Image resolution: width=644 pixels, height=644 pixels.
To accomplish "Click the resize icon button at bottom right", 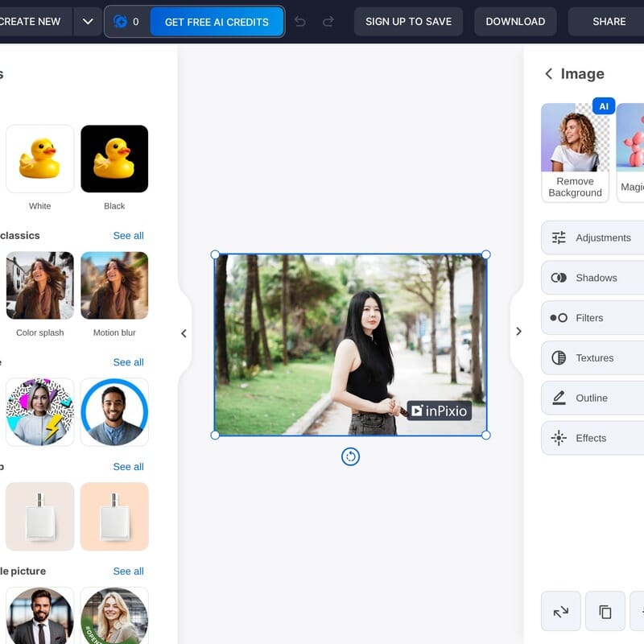I will pyautogui.click(x=560, y=612).
